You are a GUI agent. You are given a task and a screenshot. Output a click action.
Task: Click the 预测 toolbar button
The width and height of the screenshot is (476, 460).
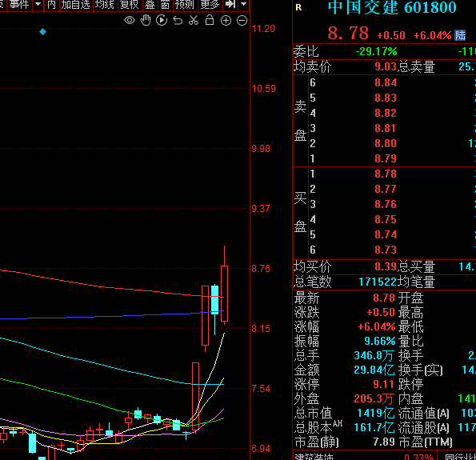click(185, 5)
